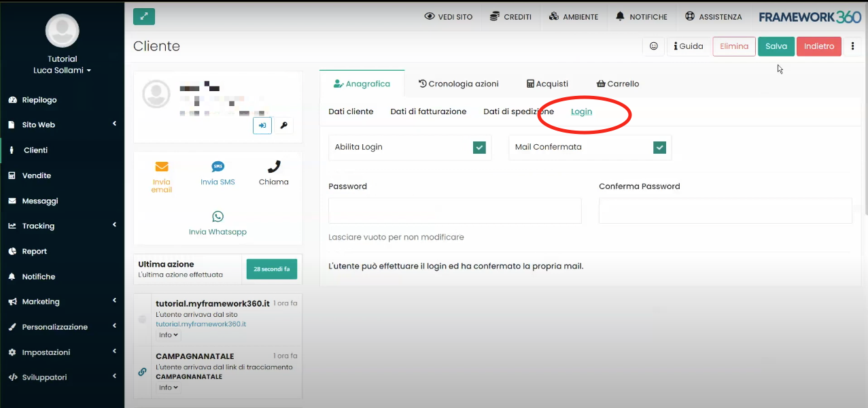Select the blue login arrow icon
This screenshot has width=868, height=408.
(x=262, y=125)
